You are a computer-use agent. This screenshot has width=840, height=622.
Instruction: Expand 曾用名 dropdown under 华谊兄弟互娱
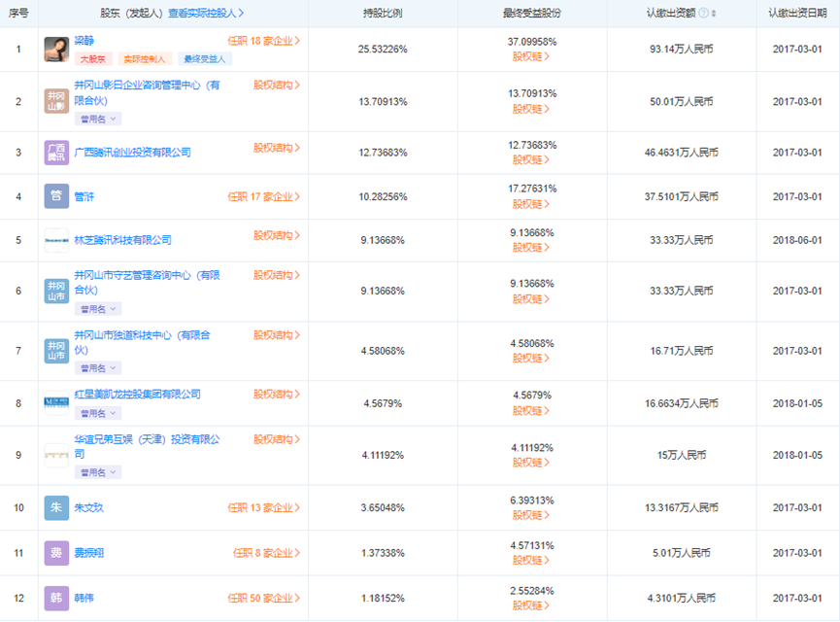[x=98, y=472]
